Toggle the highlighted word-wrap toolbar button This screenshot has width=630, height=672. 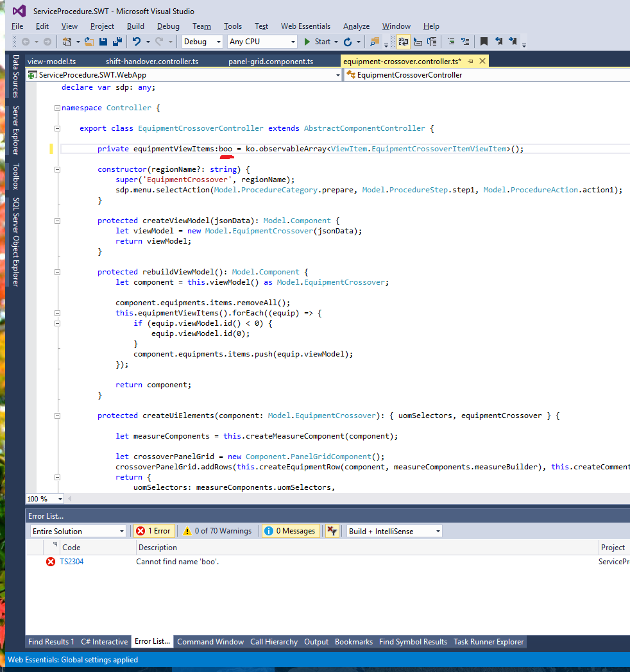click(404, 42)
